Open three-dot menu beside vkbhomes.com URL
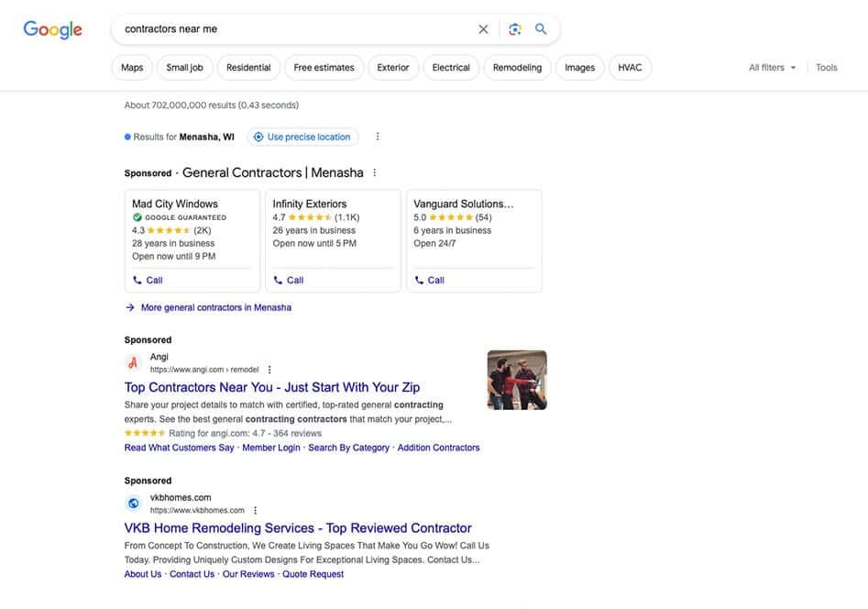 (255, 510)
